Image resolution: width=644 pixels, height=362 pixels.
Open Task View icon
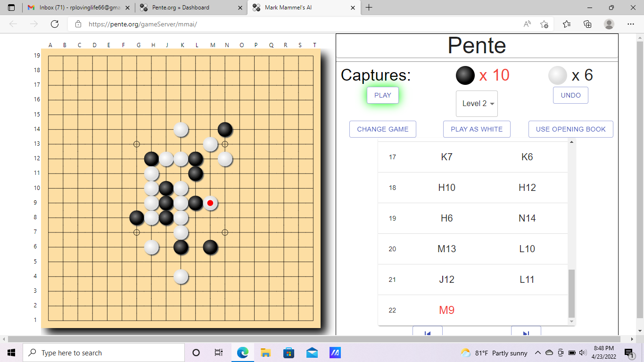pyautogui.click(x=219, y=353)
